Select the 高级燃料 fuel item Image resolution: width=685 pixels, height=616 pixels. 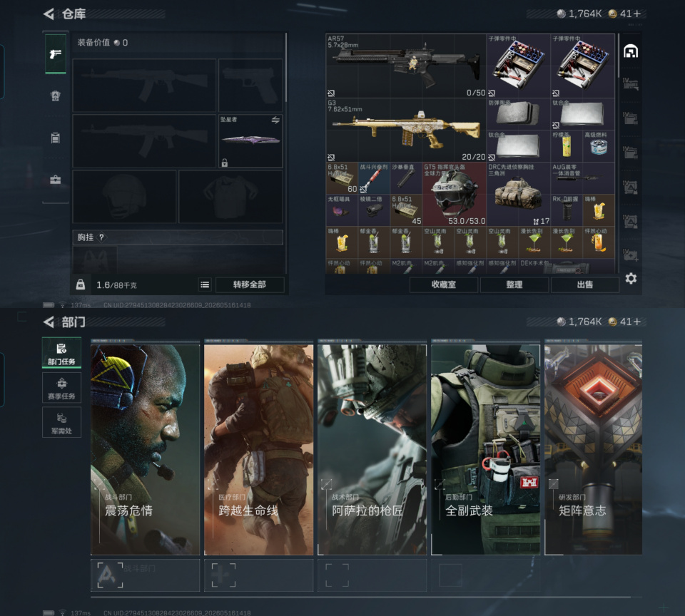click(599, 146)
